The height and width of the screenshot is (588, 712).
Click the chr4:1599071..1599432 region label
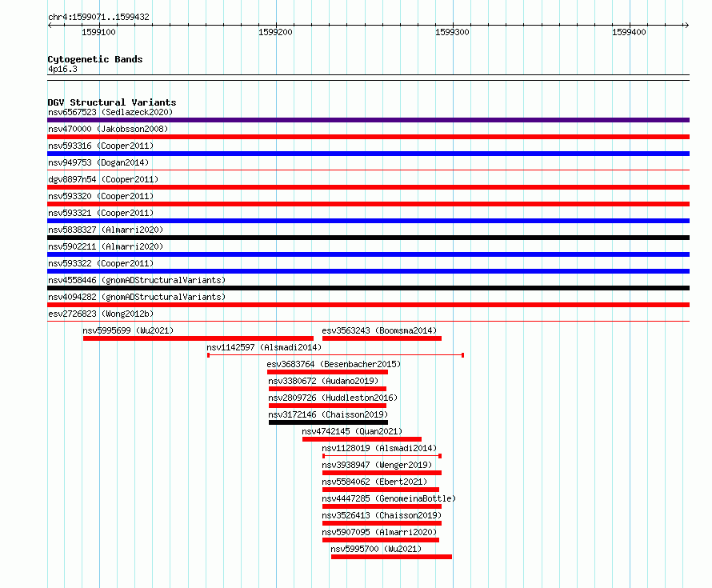98,17
